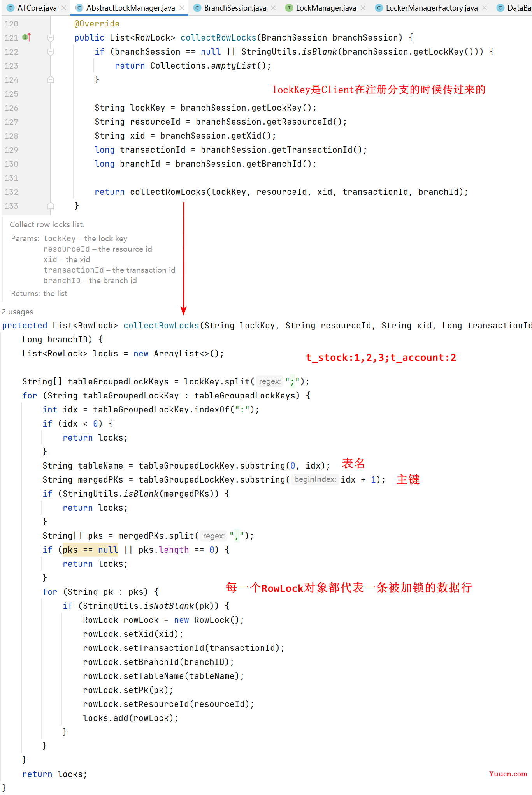Click the implements-method gutter icon on line 121
Image resolution: width=532 pixels, height=795 pixels.
coord(26,37)
